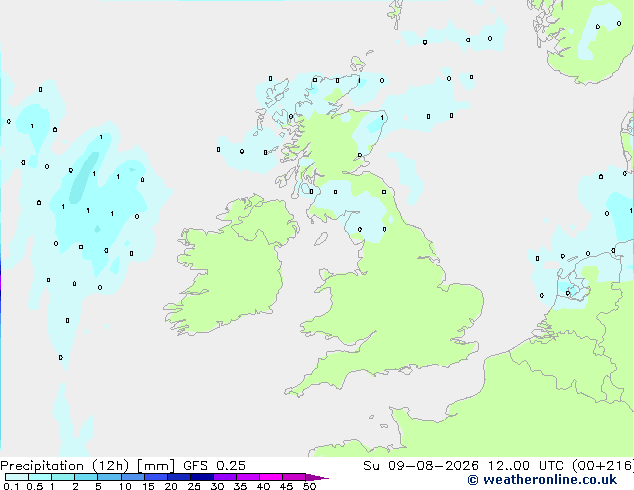634x490 pixels.
Task: Pick the 15–20 mm blue legend swatch
Action: [x=156, y=477]
